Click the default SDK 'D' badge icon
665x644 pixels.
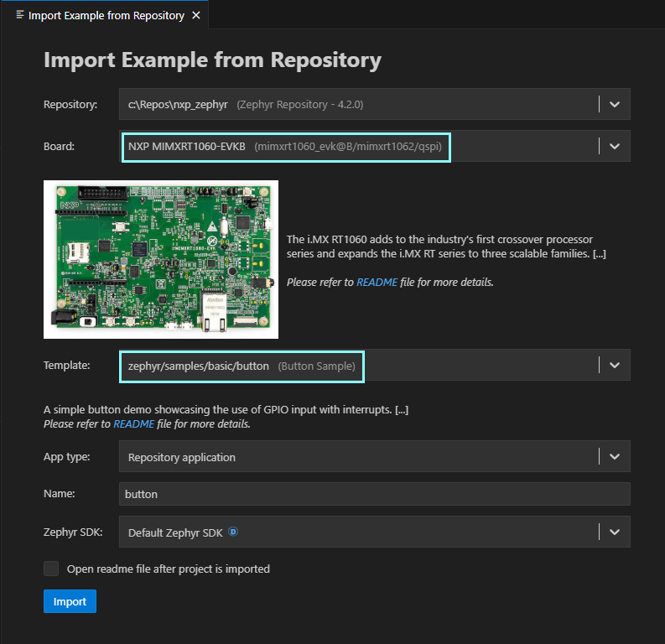click(x=233, y=532)
